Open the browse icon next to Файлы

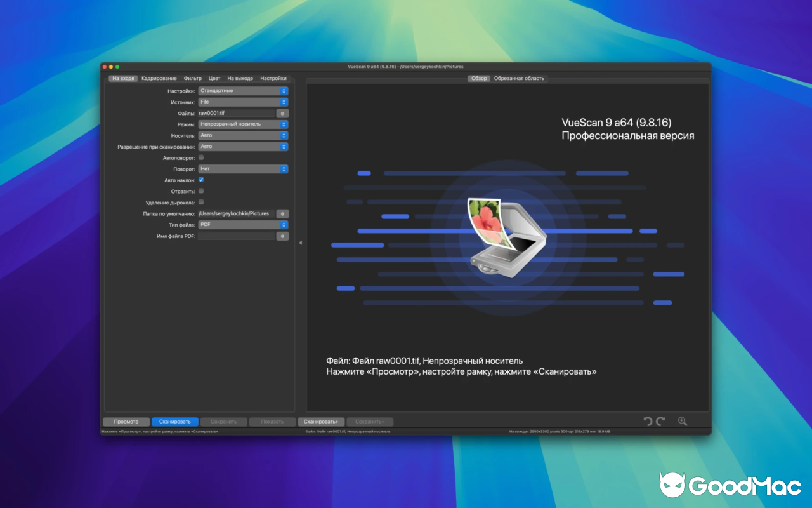pyautogui.click(x=283, y=113)
